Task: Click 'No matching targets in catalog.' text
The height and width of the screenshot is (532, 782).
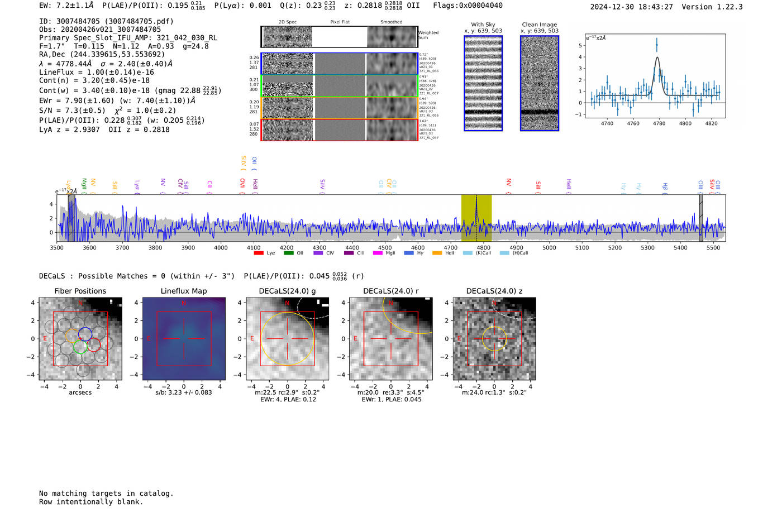Action: pos(106,493)
